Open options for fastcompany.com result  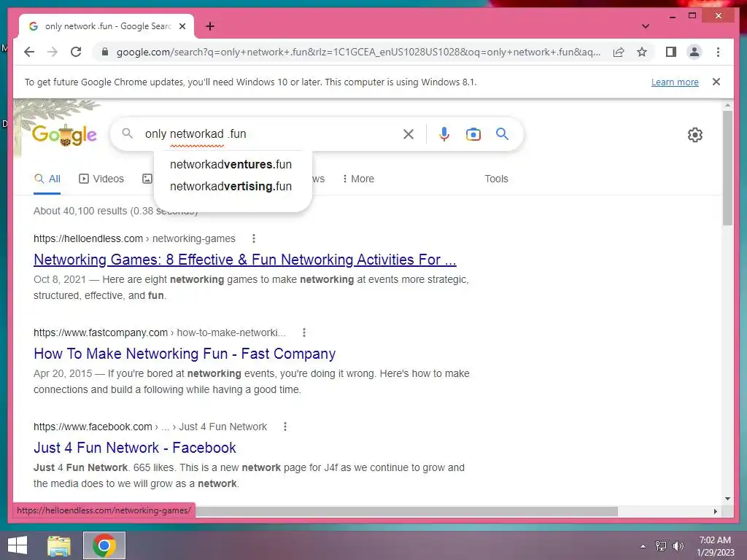click(304, 332)
